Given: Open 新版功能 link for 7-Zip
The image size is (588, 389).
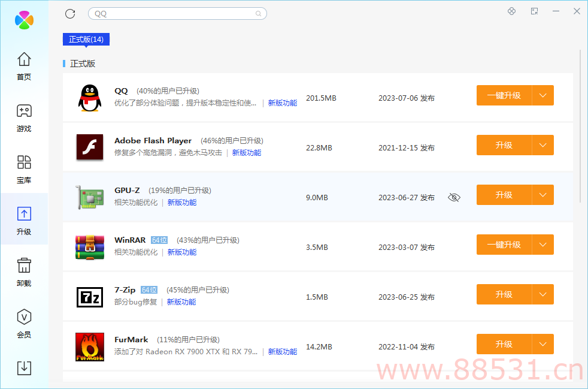Looking at the screenshot, I should coord(181,302).
